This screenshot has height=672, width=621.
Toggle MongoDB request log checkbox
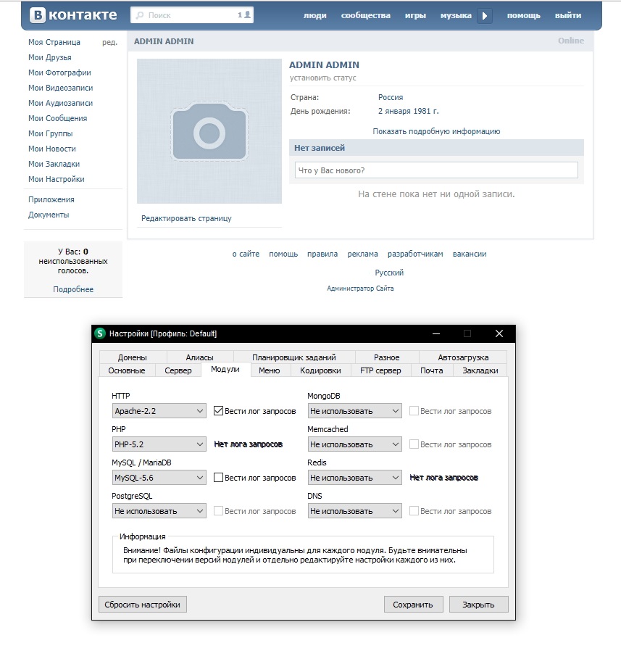pos(414,410)
